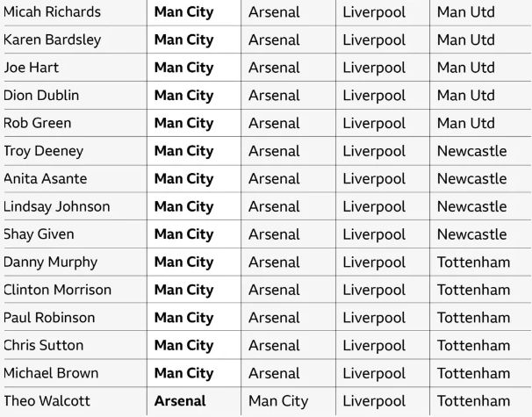Click the bold Arsenal in Theo Walcott's row

180,401
